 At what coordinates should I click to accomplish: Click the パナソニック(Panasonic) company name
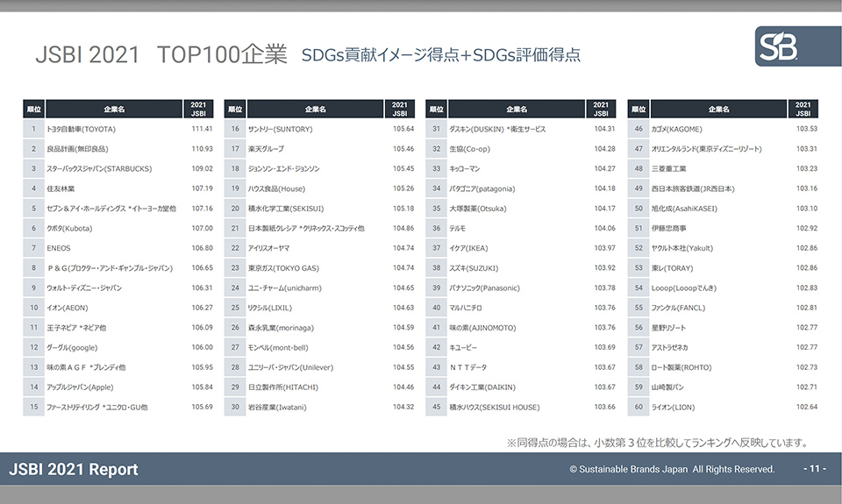pos(484,287)
